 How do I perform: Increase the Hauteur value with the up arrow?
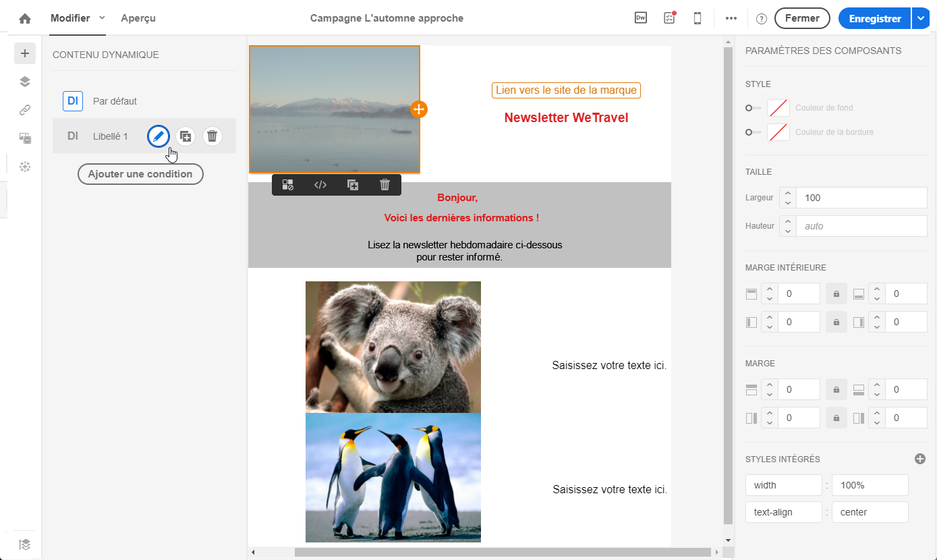788,221
